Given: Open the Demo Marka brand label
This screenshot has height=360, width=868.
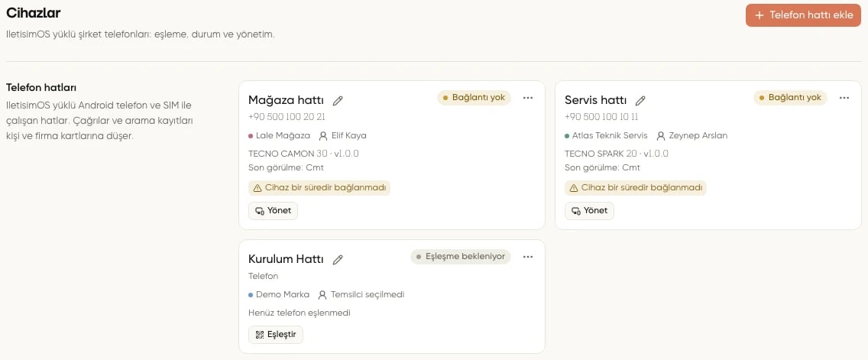Looking at the screenshot, I should pyautogui.click(x=282, y=294).
